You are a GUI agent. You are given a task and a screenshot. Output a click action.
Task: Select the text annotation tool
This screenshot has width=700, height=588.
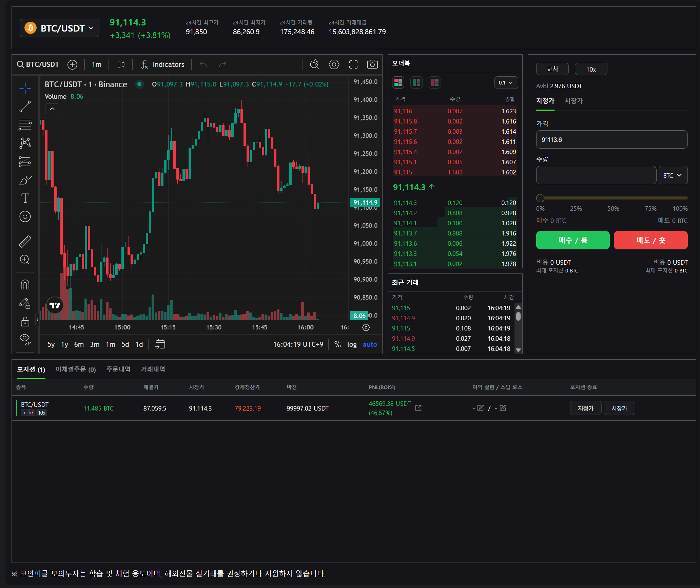coord(25,198)
